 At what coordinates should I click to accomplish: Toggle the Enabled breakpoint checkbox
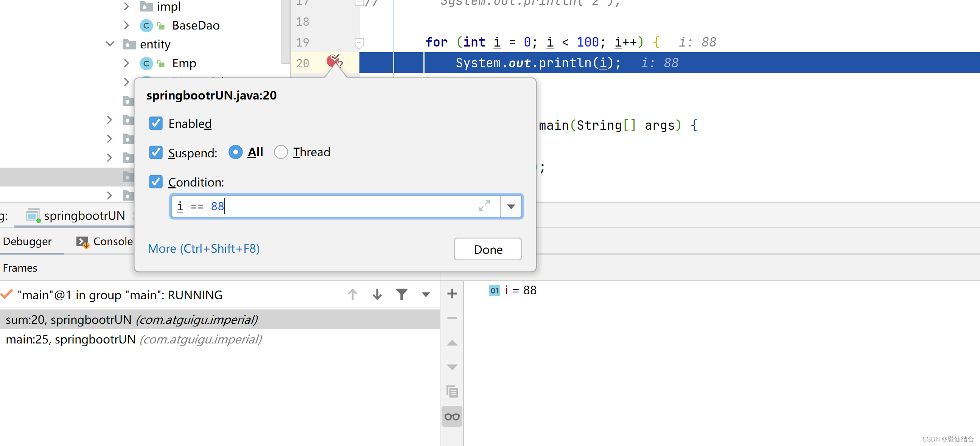click(x=156, y=123)
